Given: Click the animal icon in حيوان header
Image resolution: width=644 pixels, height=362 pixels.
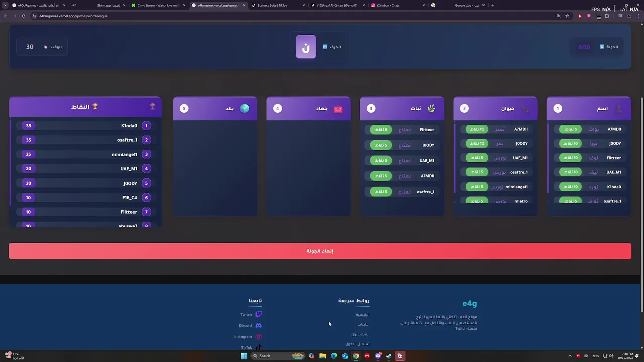Looking at the screenshot, I should click(x=525, y=108).
